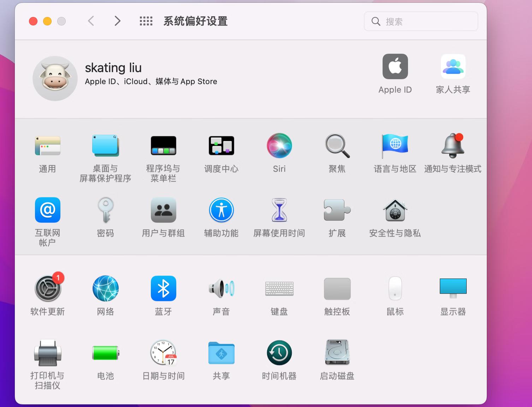Go forward with the right chevron
This screenshot has height=407, width=532.
coord(118,21)
